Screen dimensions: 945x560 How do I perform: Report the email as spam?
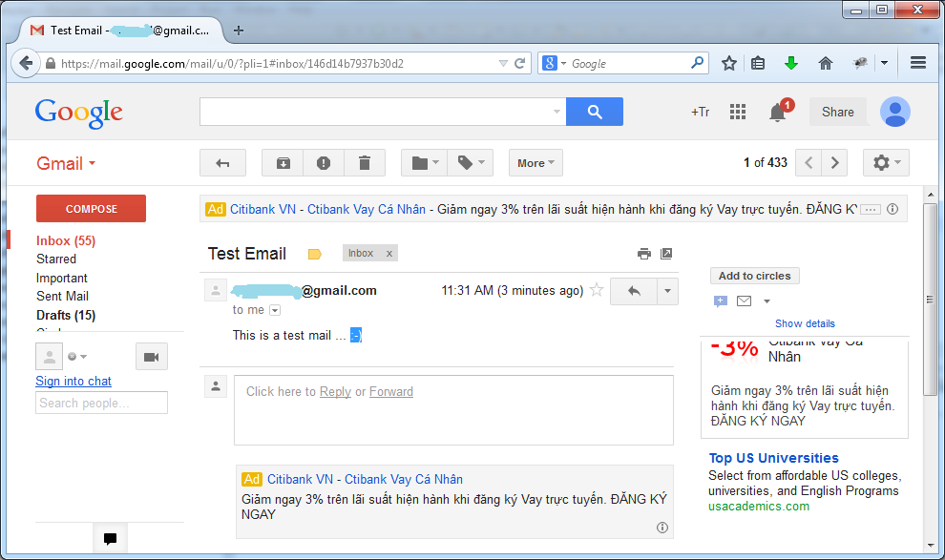pos(324,162)
